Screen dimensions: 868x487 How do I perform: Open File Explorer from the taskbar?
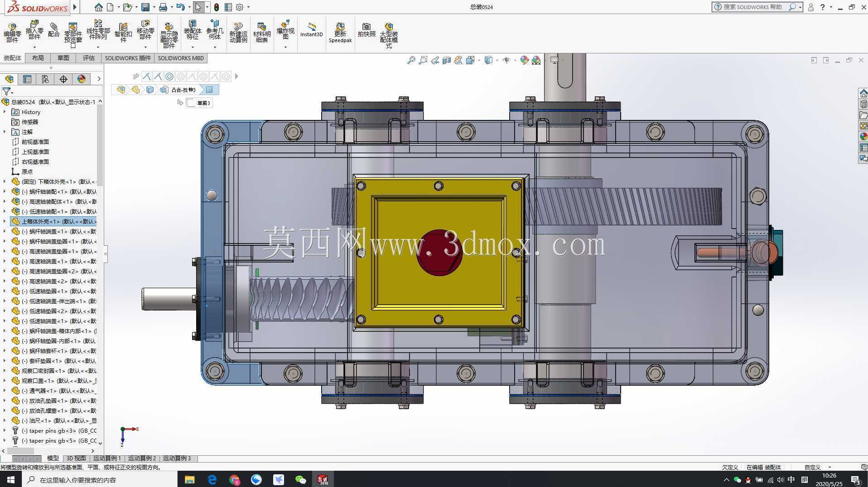click(189, 480)
